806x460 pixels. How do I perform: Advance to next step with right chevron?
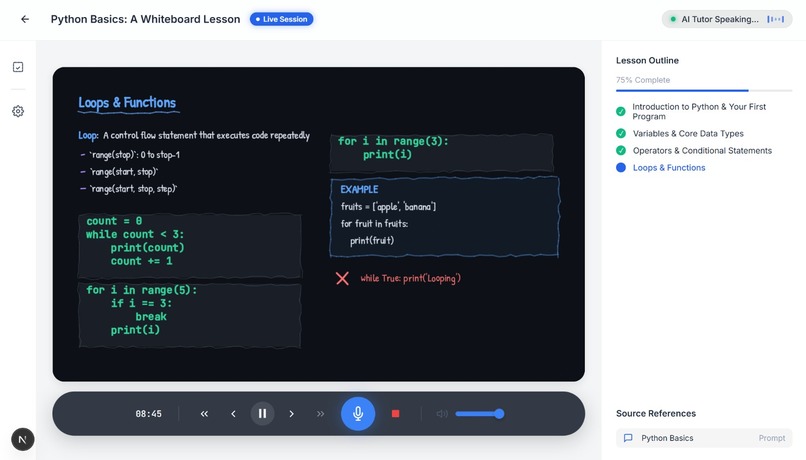[291, 414]
